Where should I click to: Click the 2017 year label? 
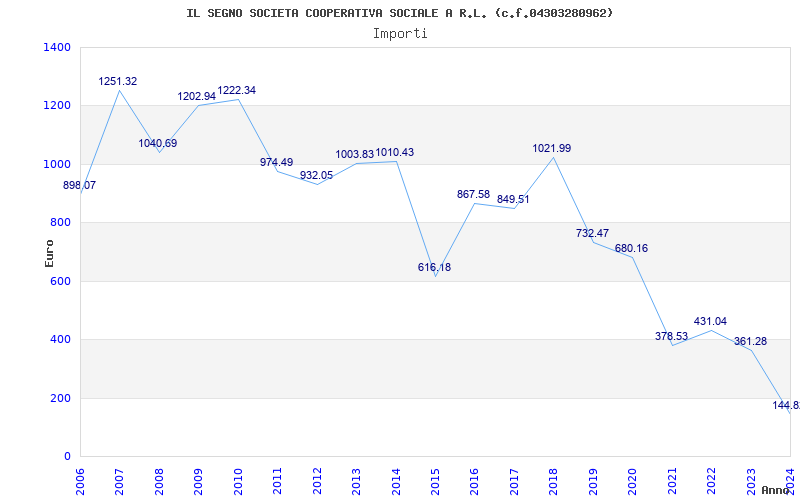(x=514, y=481)
